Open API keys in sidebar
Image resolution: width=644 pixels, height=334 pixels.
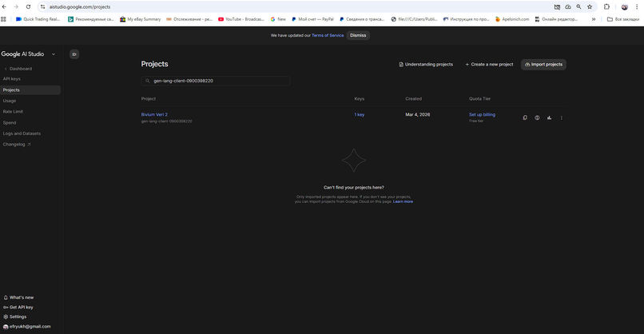pyautogui.click(x=11, y=79)
